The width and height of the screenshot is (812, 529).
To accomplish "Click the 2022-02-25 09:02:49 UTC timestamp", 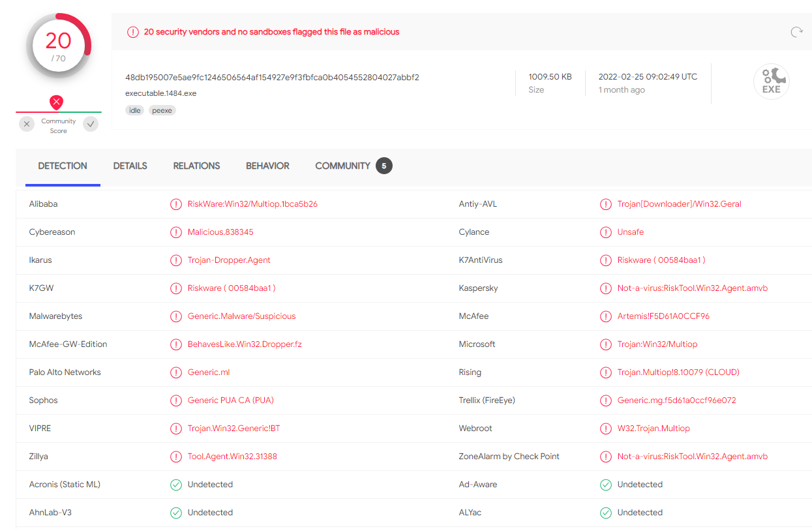I will click(648, 76).
